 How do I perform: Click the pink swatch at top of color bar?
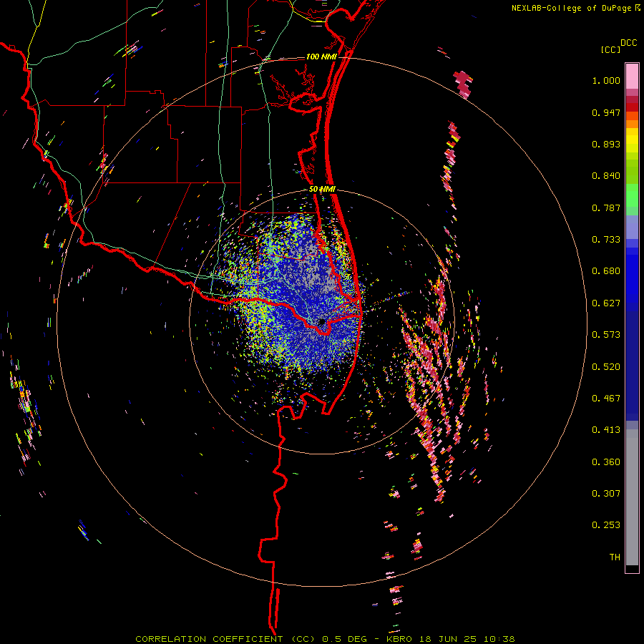632,76
